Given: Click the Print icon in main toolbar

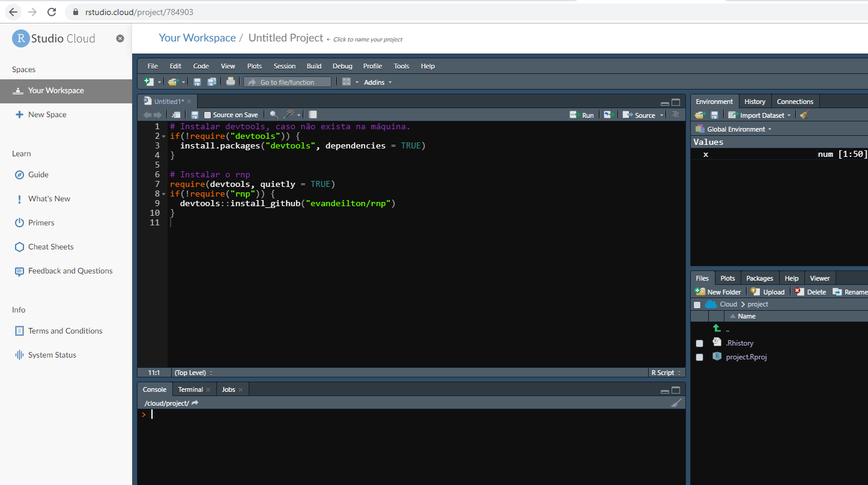Looking at the screenshot, I should click(x=231, y=82).
